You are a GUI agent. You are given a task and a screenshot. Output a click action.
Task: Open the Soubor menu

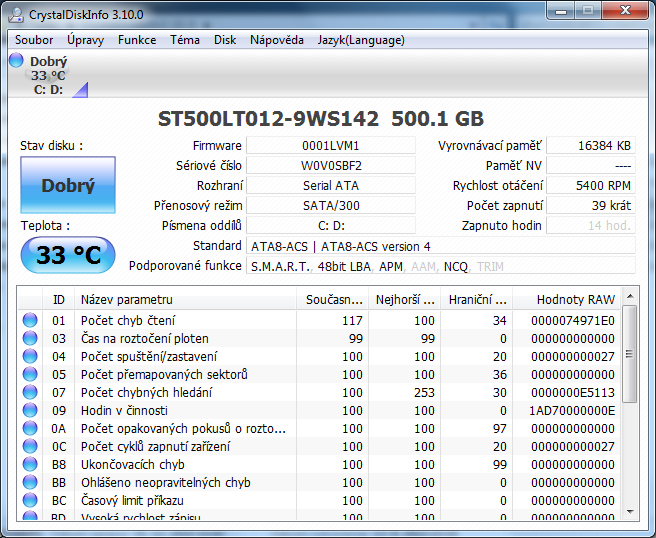click(34, 40)
